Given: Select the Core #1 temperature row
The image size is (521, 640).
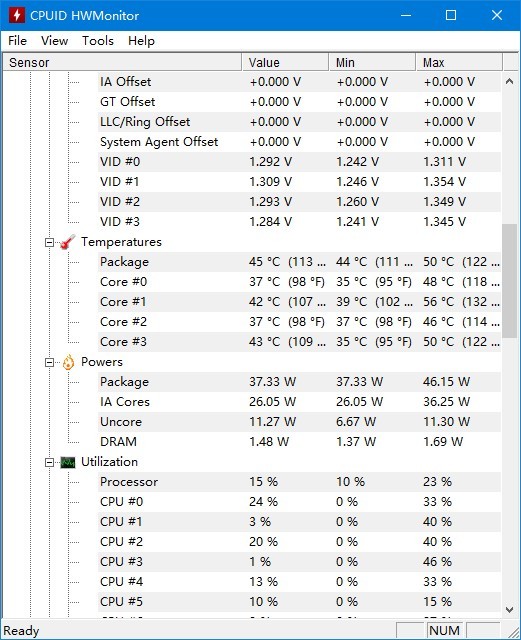Looking at the screenshot, I should (299, 302).
